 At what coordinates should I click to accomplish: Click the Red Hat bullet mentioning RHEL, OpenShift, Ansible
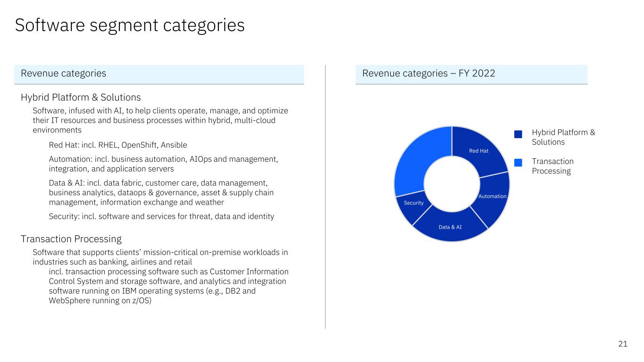click(118, 145)
